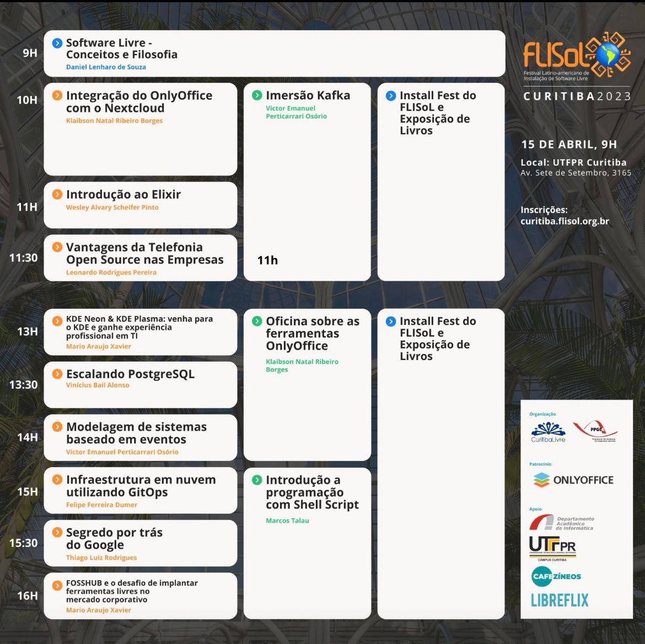Viewport: 645px width, 644px height.
Task: Select the "Local: UTFPR Curitiba" text
Action: tap(574, 163)
